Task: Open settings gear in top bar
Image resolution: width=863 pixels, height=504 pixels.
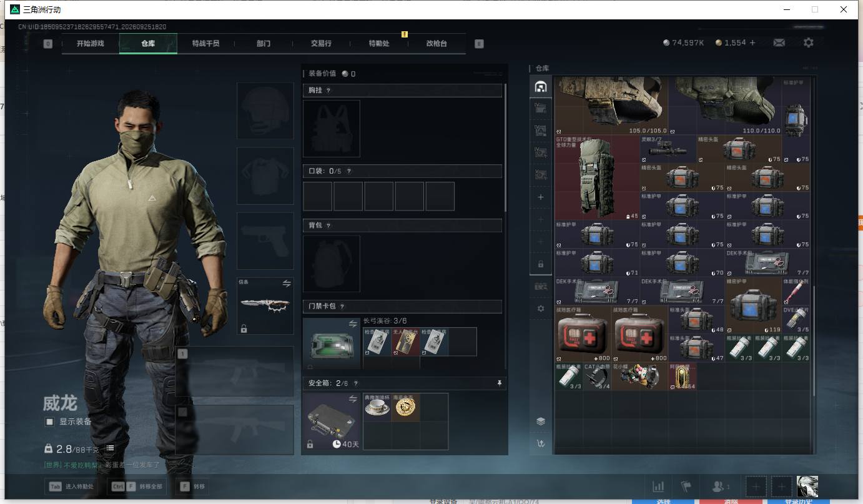Action: pyautogui.click(x=809, y=42)
